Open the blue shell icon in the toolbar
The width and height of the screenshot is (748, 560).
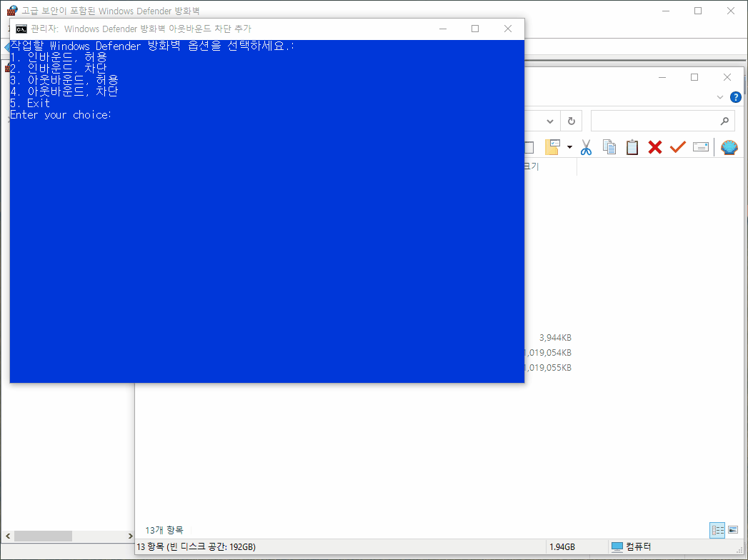click(x=729, y=147)
